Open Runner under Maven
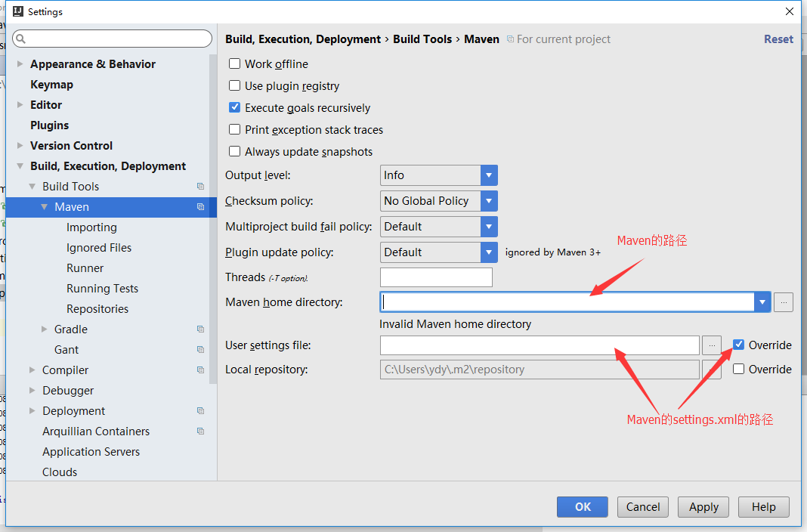807x532 pixels. click(85, 268)
